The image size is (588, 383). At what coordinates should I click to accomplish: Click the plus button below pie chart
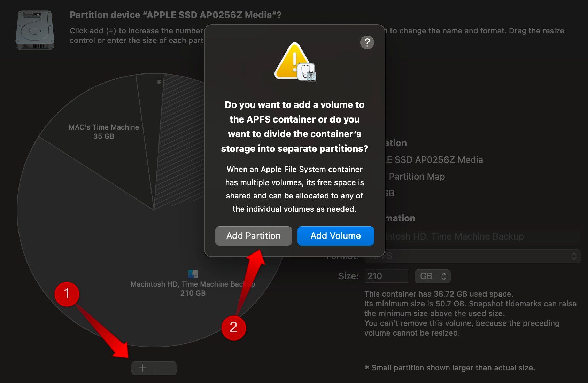coord(142,368)
